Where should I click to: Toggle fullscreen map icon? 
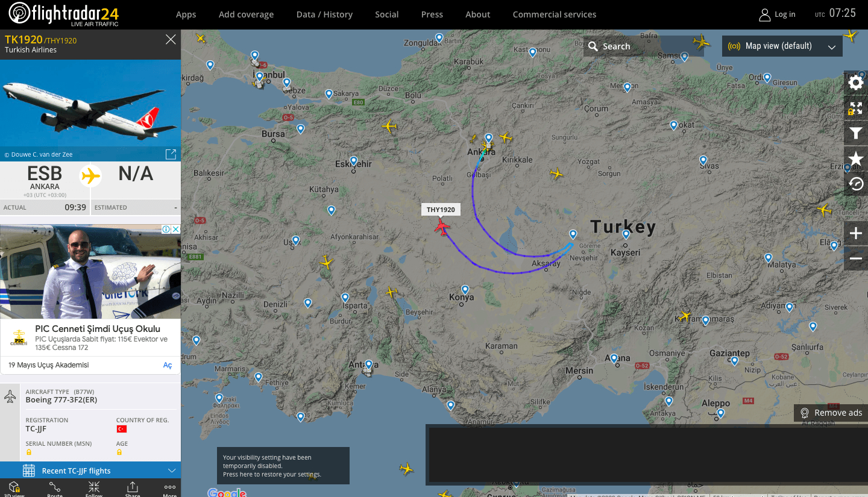[x=856, y=108]
